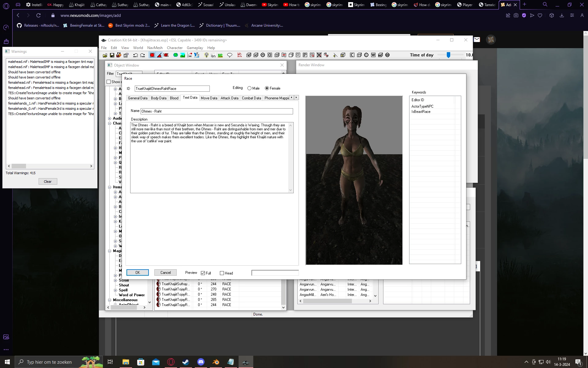Click Clear in the Warnings window
Screen dimensions: 588x368
coord(48,182)
